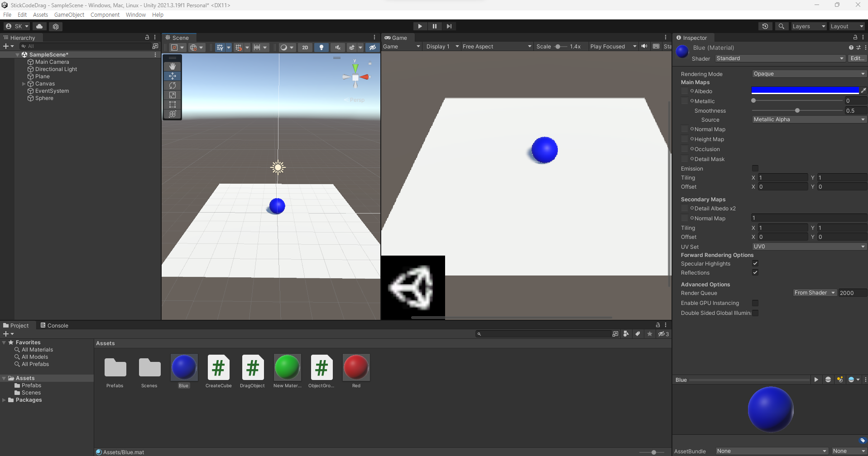Open UV Set dropdown
This screenshot has width=868, height=456.
point(809,247)
